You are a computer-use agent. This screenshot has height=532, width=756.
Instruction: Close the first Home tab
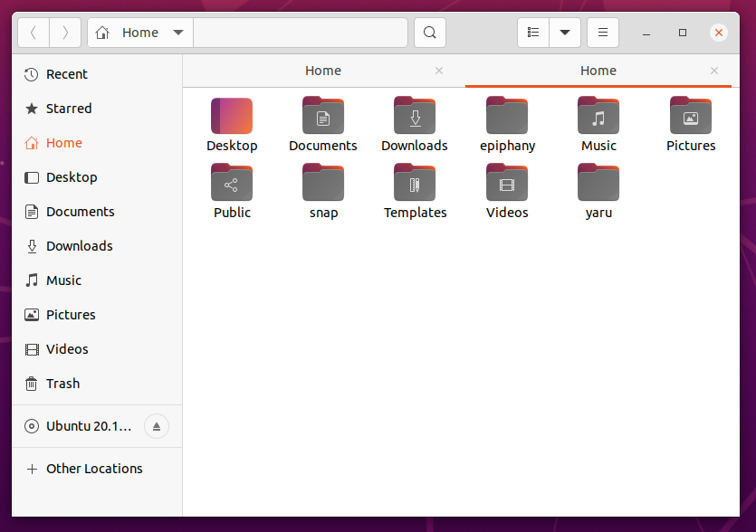(x=439, y=71)
